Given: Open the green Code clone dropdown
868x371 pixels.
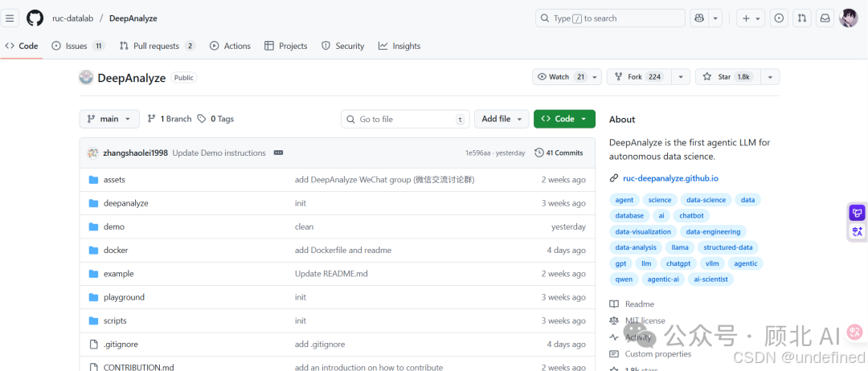Looking at the screenshot, I should (x=564, y=119).
